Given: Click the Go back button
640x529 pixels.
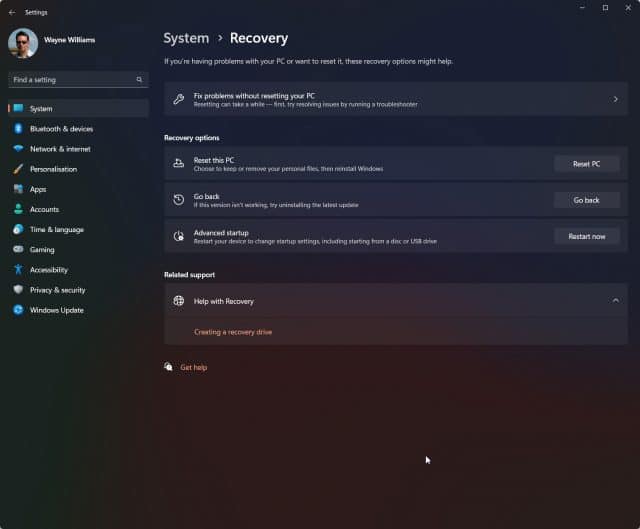Looking at the screenshot, I should click(587, 200).
